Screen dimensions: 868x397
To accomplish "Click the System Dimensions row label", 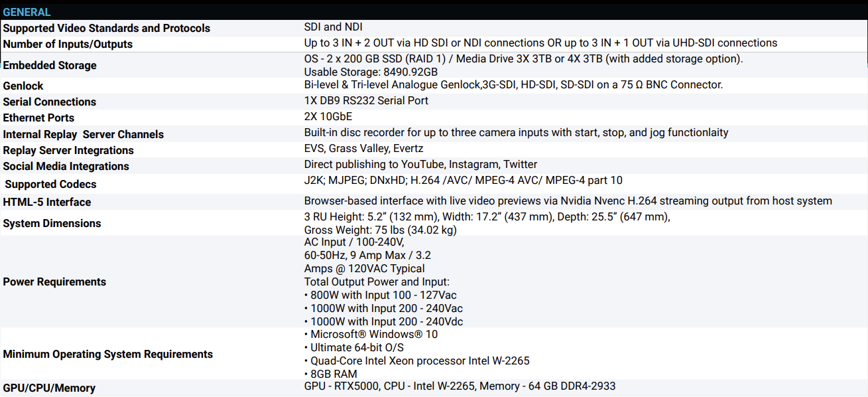I will click(52, 223).
